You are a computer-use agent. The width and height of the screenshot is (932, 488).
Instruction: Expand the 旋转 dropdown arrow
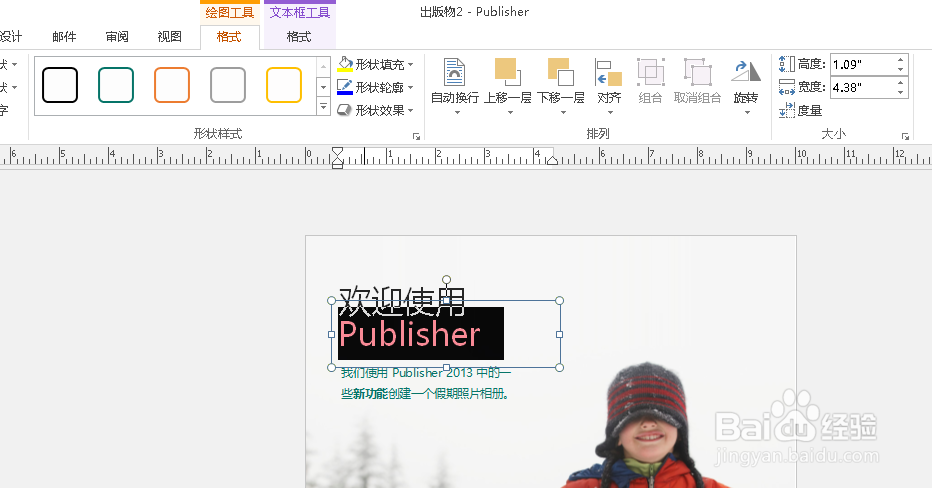point(747,112)
